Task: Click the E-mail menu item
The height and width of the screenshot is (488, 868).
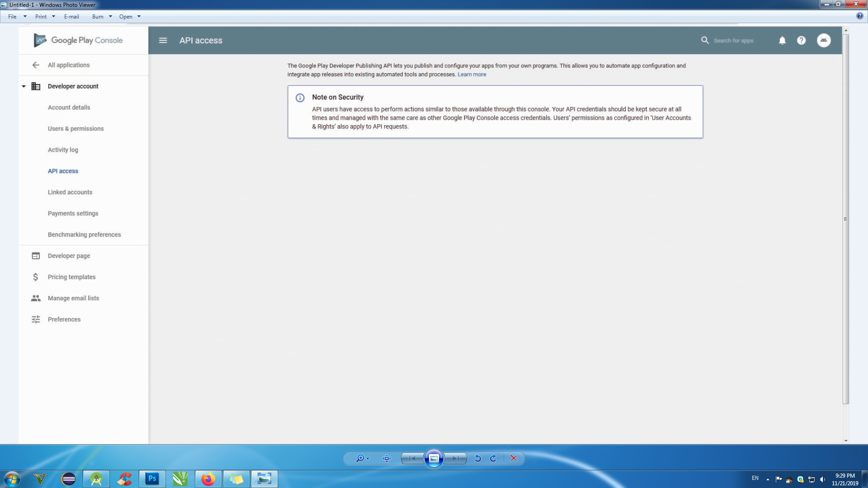Action: (71, 17)
